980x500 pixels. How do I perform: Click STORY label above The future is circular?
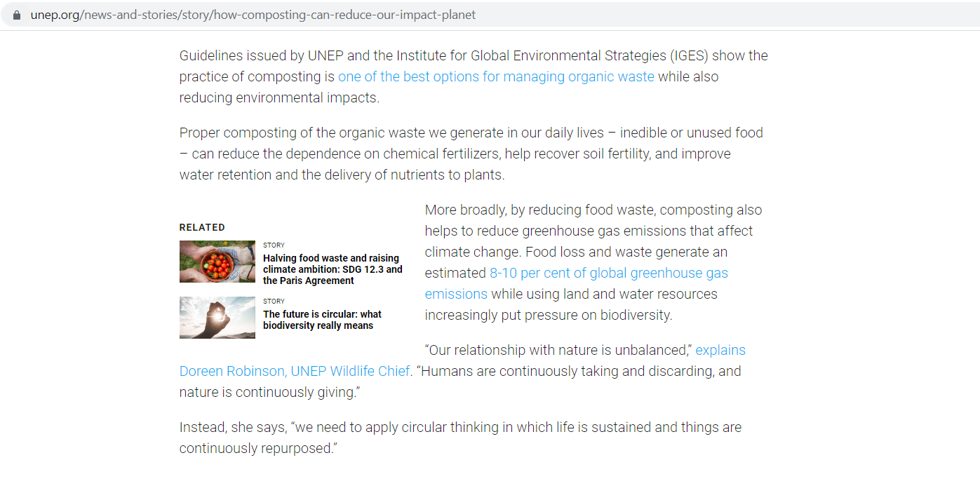tap(274, 302)
